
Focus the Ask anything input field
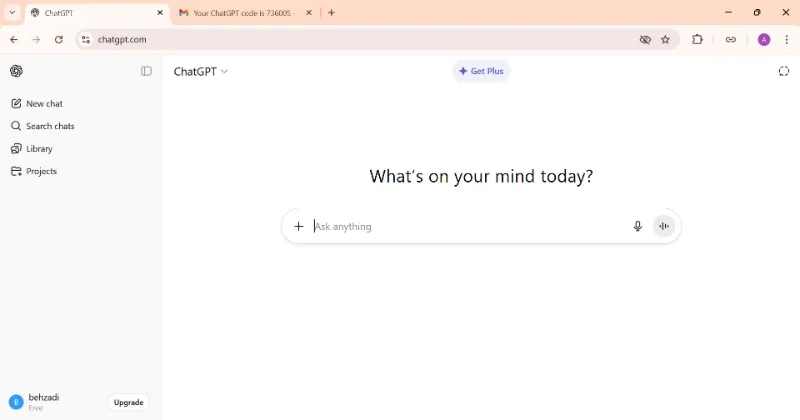tap(469, 226)
